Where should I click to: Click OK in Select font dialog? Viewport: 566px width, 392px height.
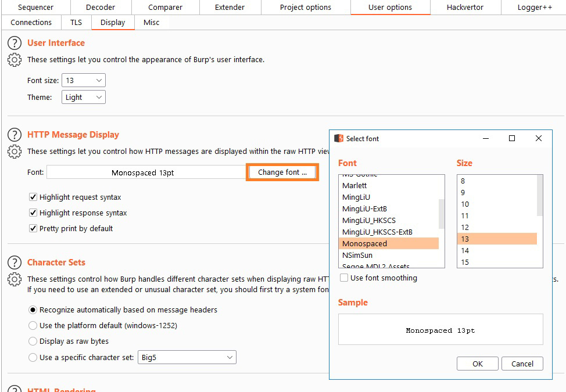(478, 364)
